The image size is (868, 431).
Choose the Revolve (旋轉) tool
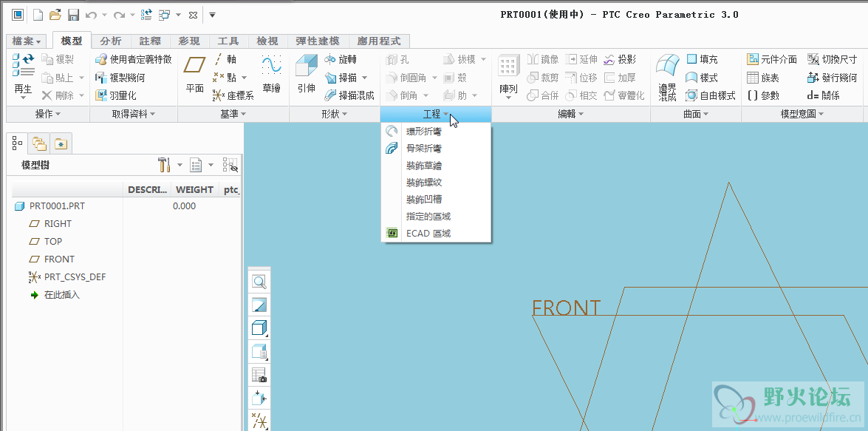341,59
